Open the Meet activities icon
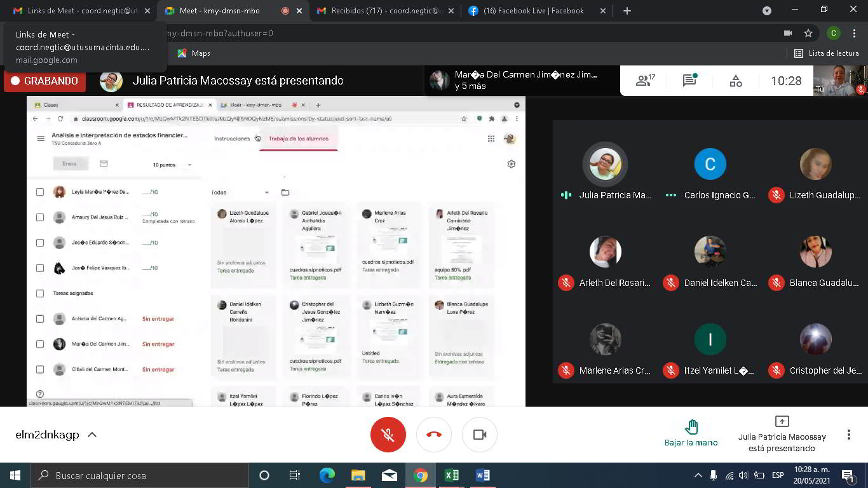Viewport: 868px width, 488px height. pos(735,81)
